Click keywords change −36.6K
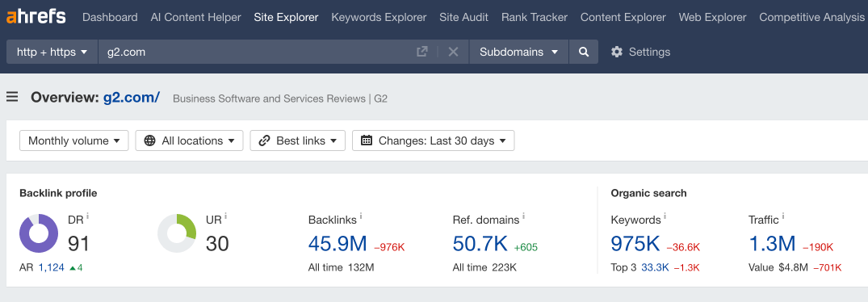Viewport: 868px width, 302px height. 683,247
